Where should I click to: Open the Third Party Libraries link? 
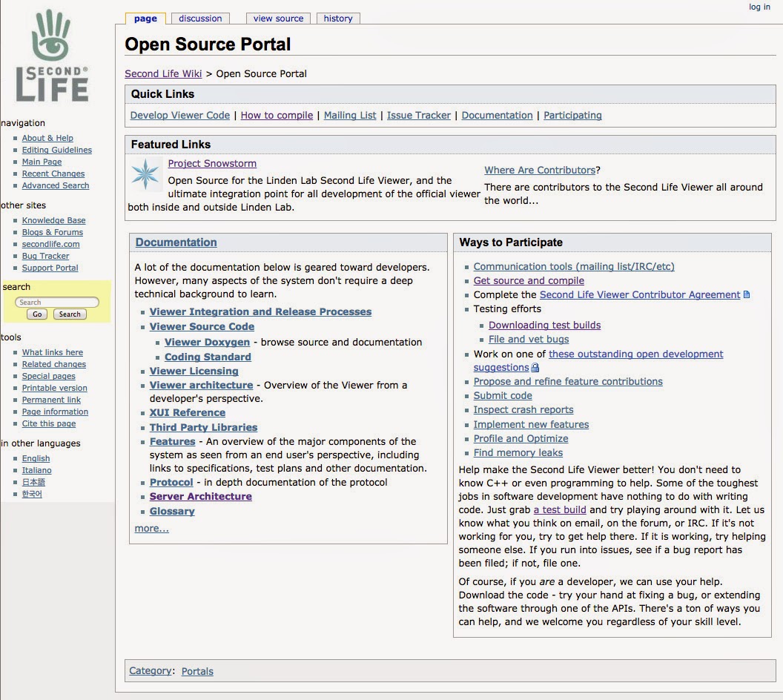tap(203, 428)
